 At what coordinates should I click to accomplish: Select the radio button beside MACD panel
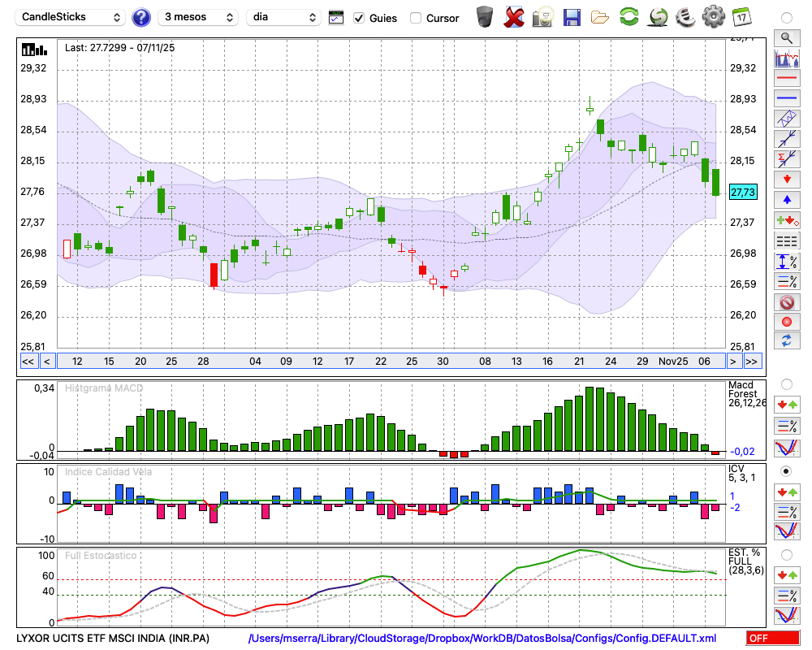[786, 383]
